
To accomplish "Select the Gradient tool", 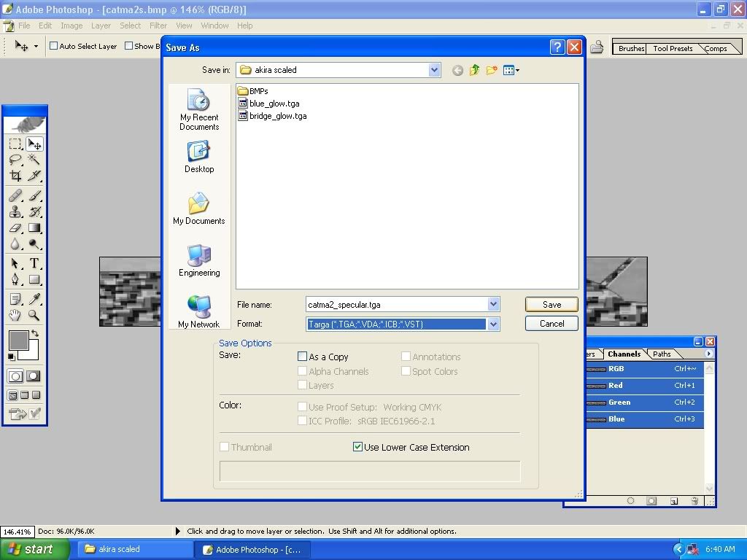I will click(x=34, y=228).
